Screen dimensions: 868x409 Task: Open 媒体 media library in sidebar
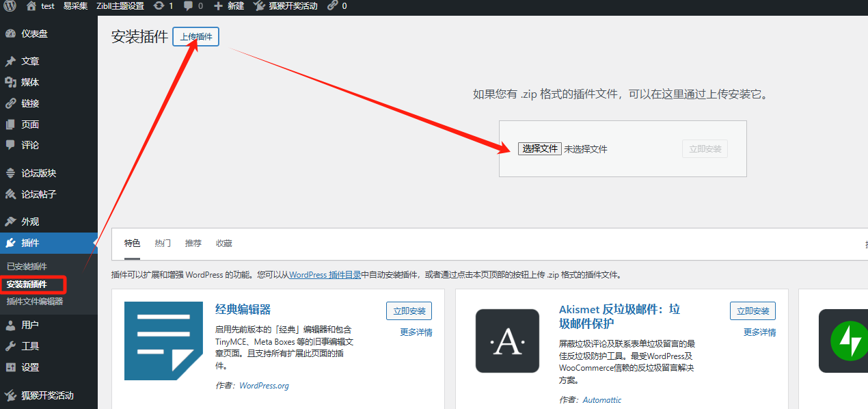click(x=30, y=82)
